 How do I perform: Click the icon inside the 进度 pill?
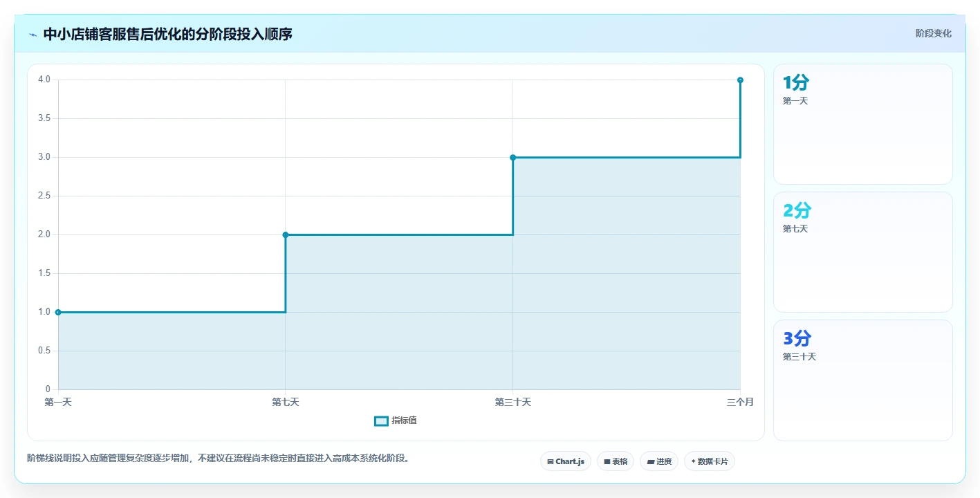[651, 461]
